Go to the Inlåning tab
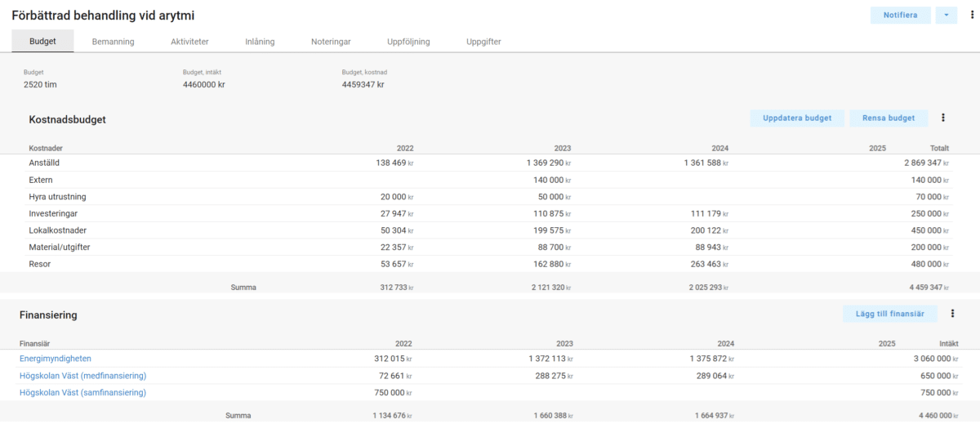This screenshot has width=980, height=424. pyautogui.click(x=260, y=42)
